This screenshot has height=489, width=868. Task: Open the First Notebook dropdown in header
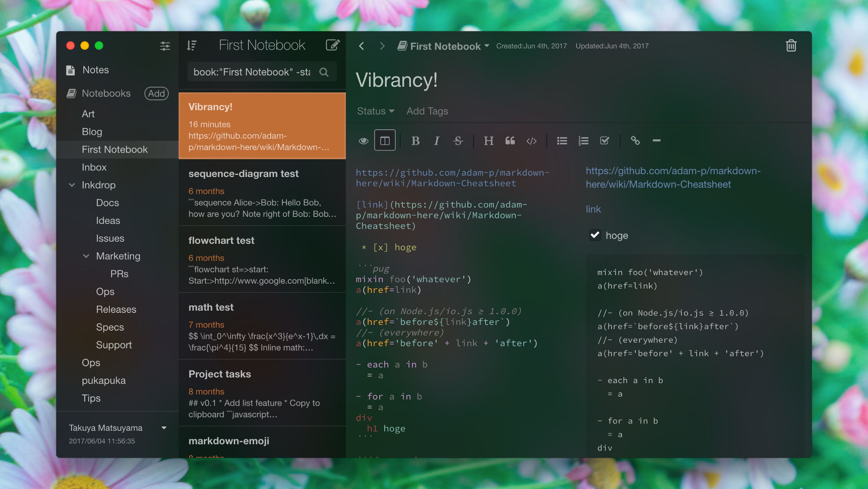[x=443, y=46]
